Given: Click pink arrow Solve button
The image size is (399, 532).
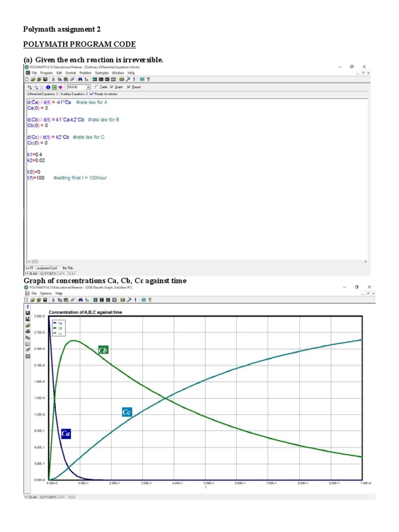Looking at the screenshot, I should (60, 87).
